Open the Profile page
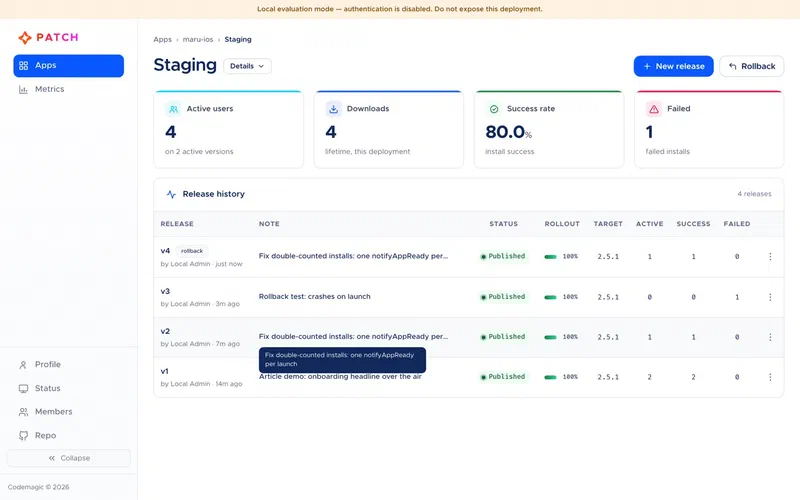Viewport: 800px width, 500px height. (68, 365)
